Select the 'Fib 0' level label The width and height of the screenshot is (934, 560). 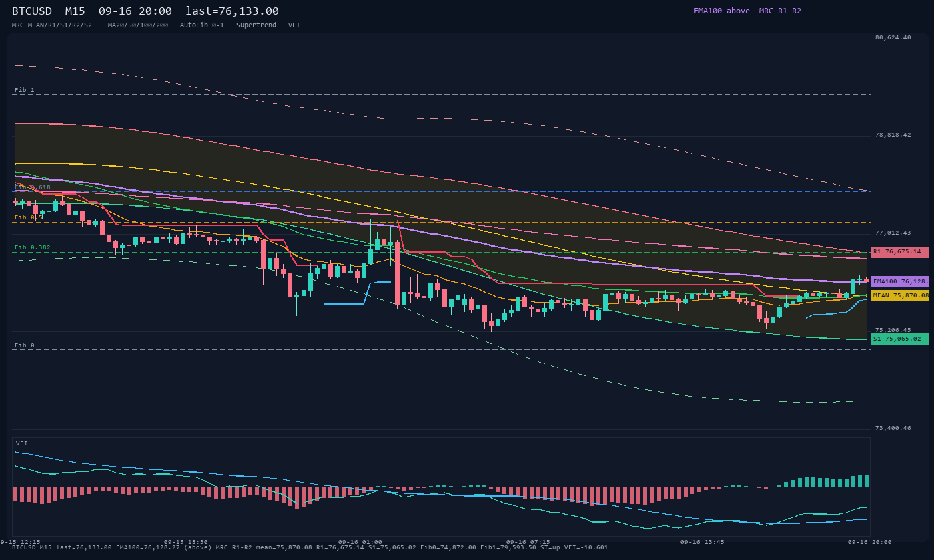tap(25, 345)
